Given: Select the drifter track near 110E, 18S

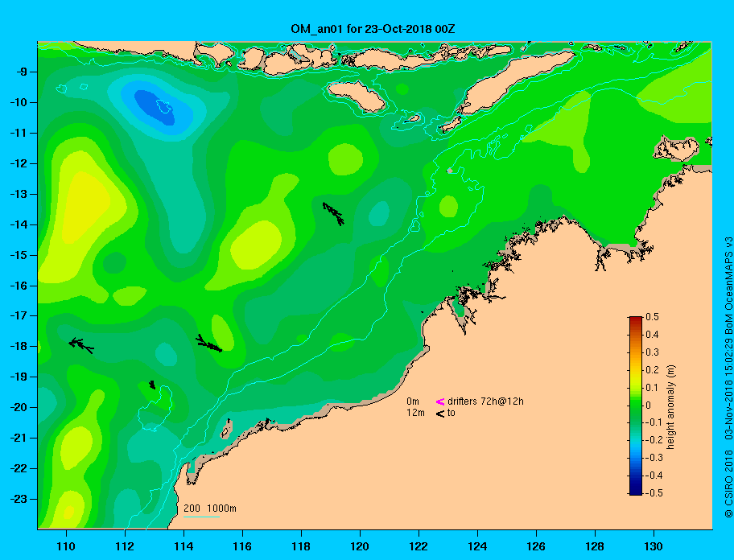Looking at the screenshot, I should coord(81,345).
